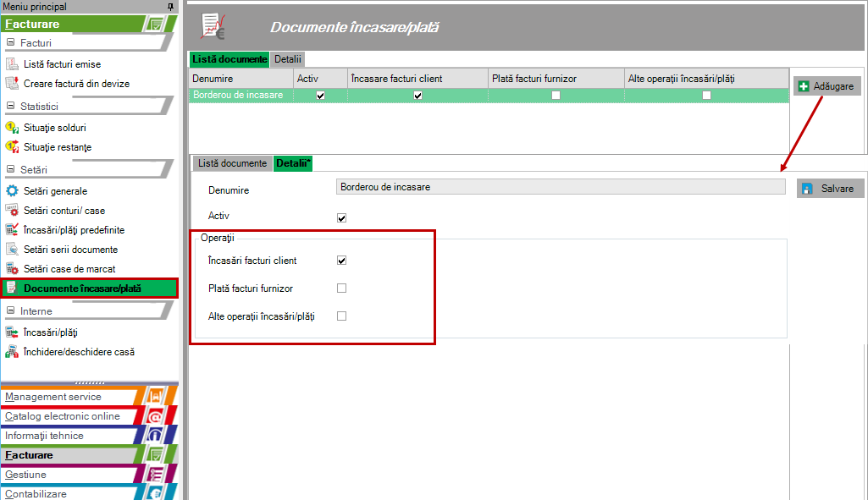The image size is (868, 500).
Task: Click the Denumire text field
Action: tap(560, 187)
